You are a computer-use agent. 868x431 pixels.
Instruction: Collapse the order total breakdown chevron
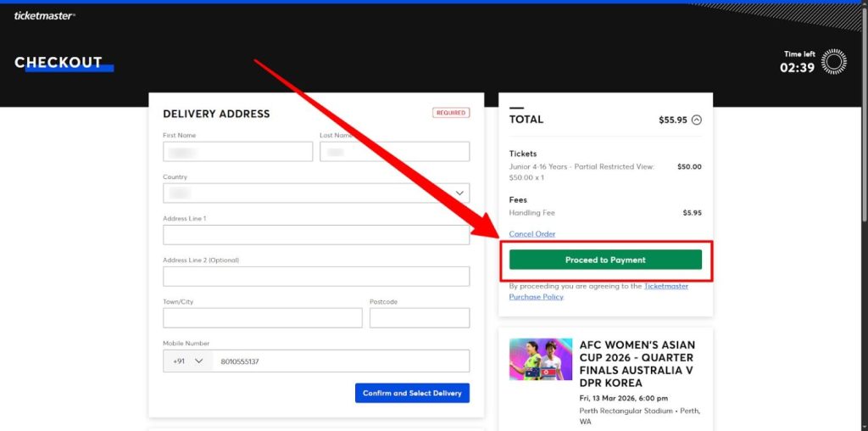coord(697,120)
